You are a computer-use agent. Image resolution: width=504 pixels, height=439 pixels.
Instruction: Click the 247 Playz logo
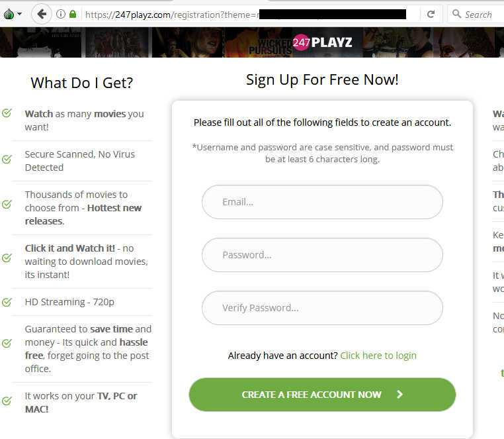(x=322, y=42)
